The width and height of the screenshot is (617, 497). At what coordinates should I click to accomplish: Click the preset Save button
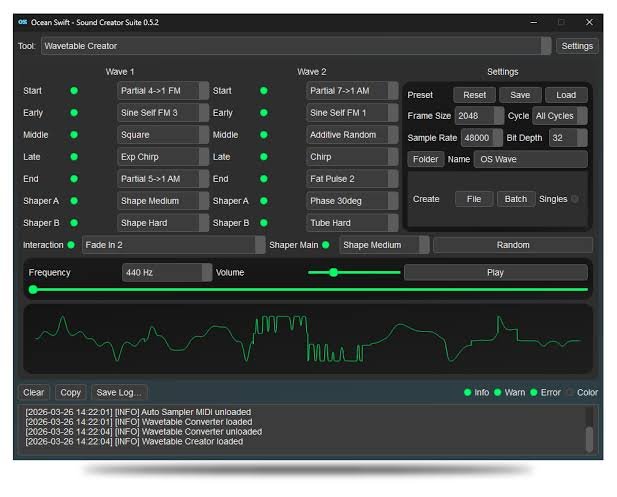520,95
